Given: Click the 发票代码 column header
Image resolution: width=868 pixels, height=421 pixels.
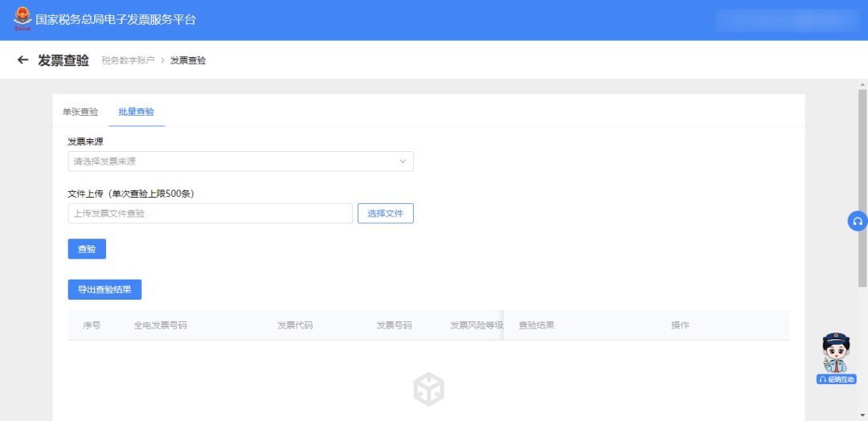Looking at the screenshot, I should pyautogui.click(x=295, y=325).
